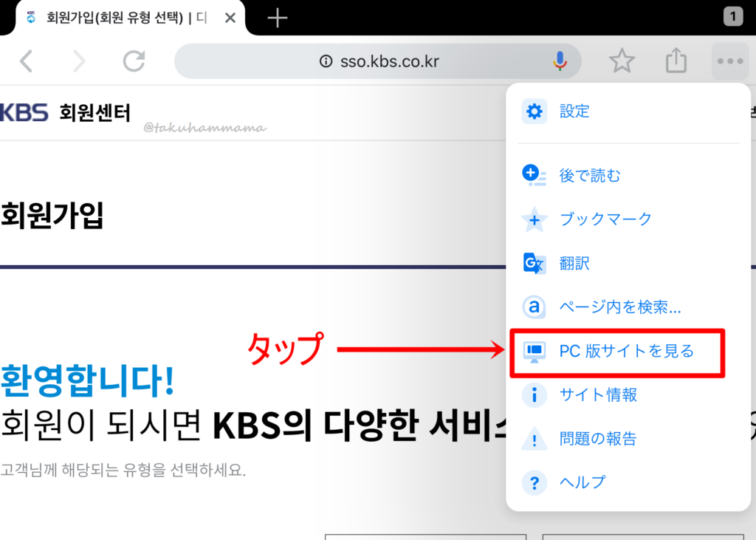Open the tab switcher showing 1

[733, 17]
